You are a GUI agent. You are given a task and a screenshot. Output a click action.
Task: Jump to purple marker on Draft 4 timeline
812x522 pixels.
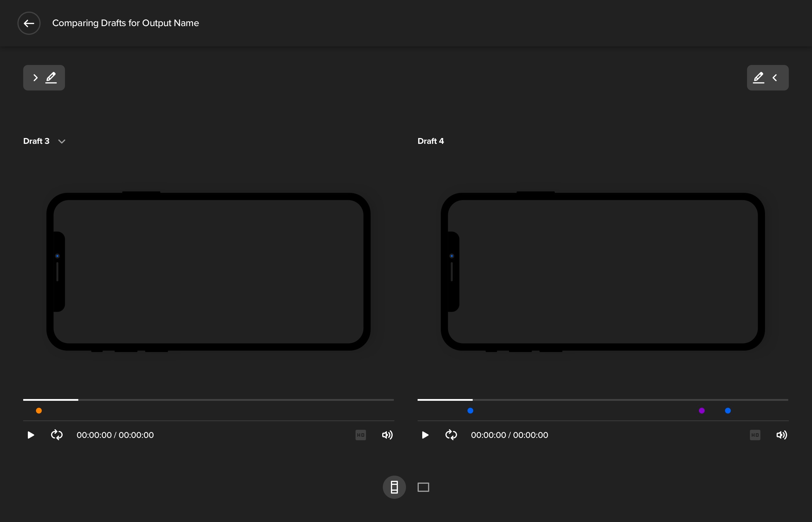click(702, 410)
